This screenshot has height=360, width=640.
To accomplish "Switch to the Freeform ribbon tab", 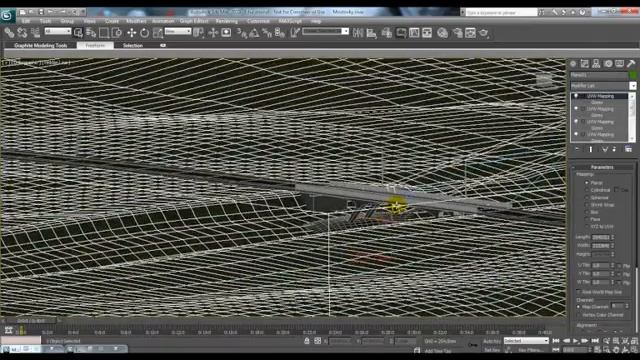I will click(x=95, y=46).
